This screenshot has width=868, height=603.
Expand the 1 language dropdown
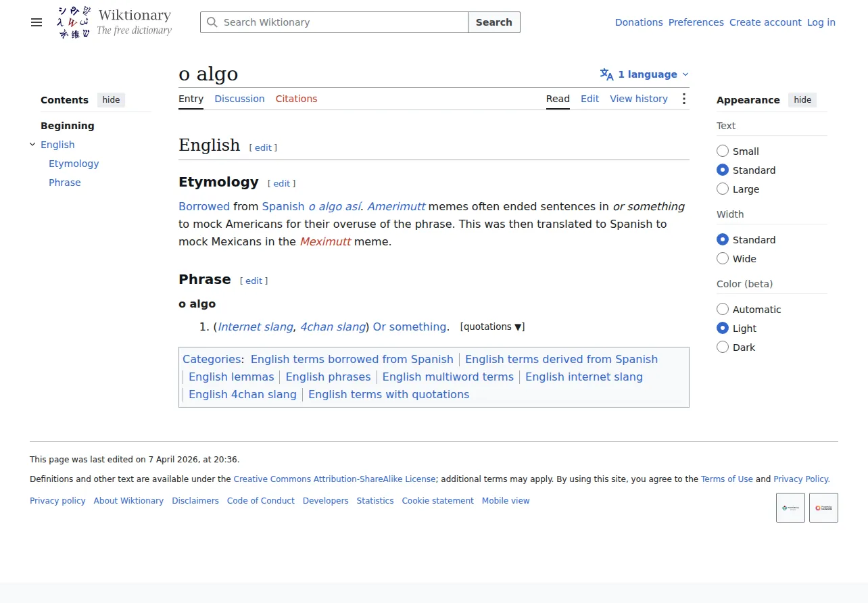click(645, 74)
